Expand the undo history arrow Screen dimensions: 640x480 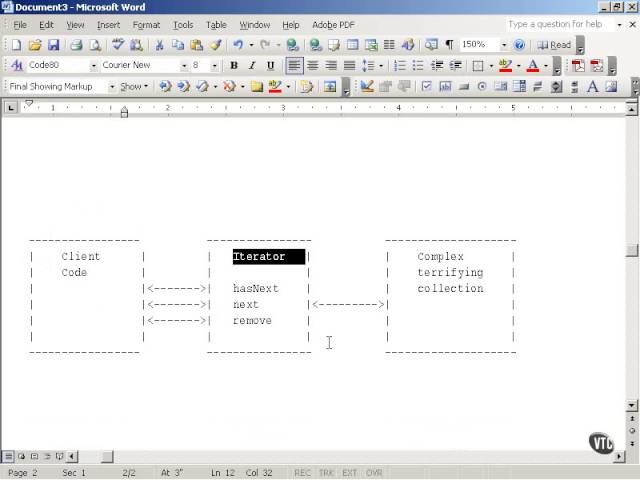point(251,45)
